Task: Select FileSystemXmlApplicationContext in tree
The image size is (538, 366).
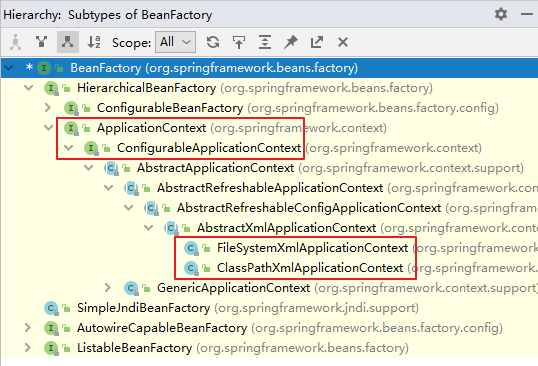Action: coord(312,248)
